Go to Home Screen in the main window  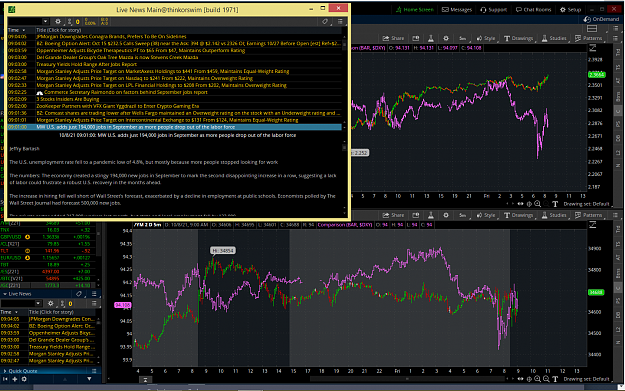click(415, 10)
